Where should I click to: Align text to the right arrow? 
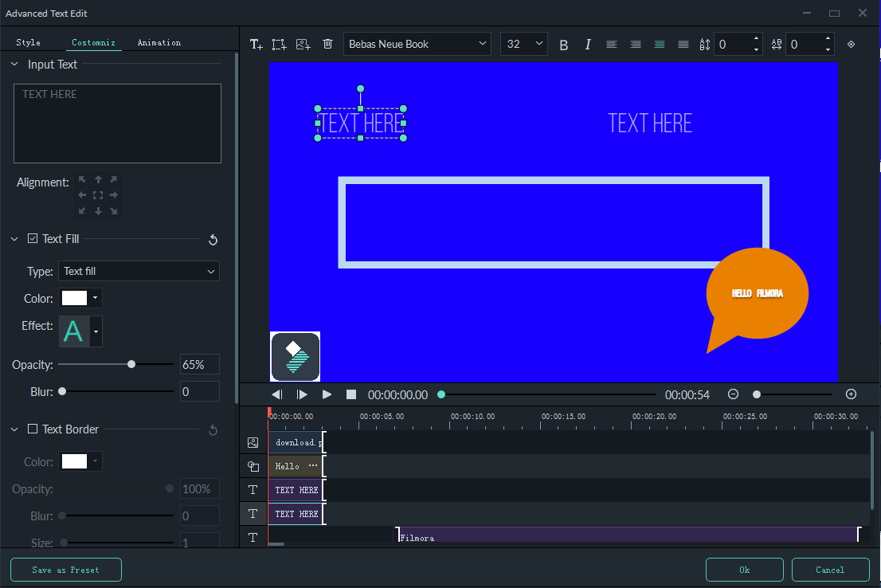113,195
